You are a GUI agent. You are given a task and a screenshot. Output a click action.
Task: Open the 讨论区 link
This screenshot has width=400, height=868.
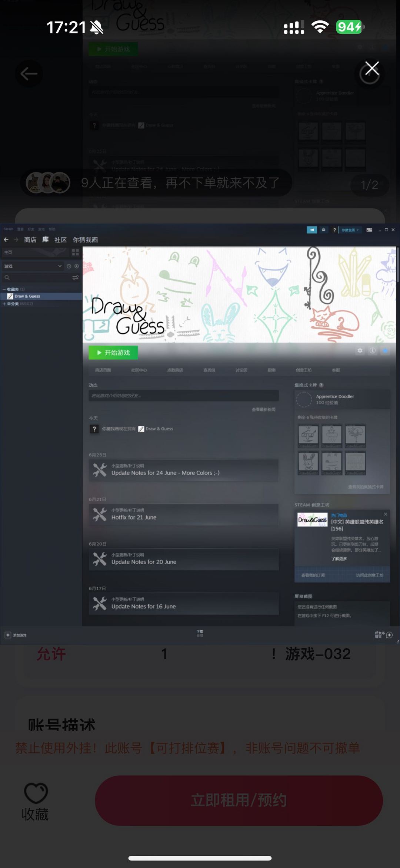(241, 370)
